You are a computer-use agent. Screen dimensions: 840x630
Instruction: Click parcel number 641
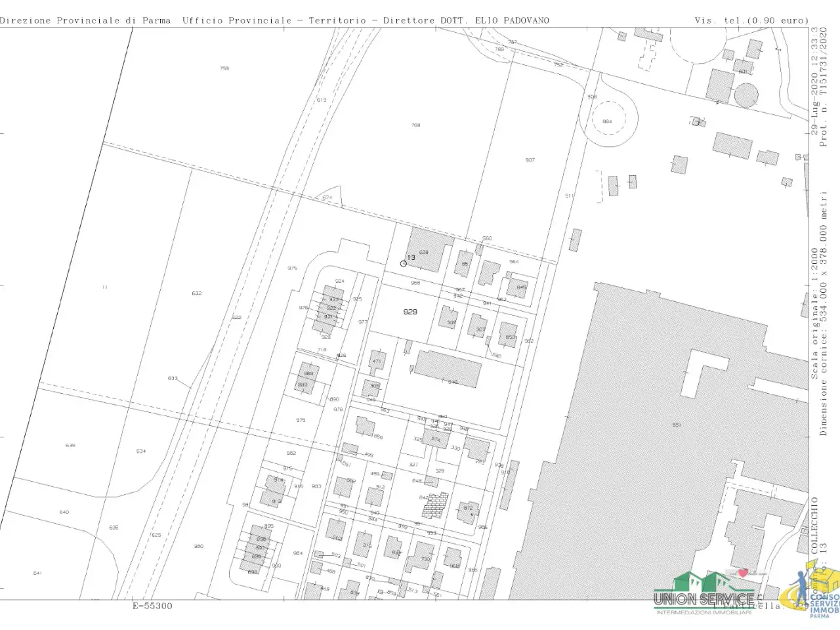[x=37, y=573]
